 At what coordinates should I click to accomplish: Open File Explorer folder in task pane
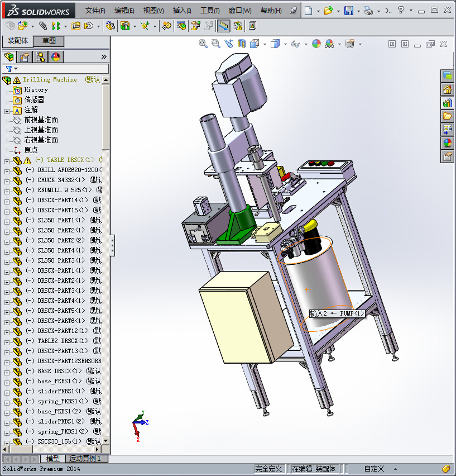point(447,116)
